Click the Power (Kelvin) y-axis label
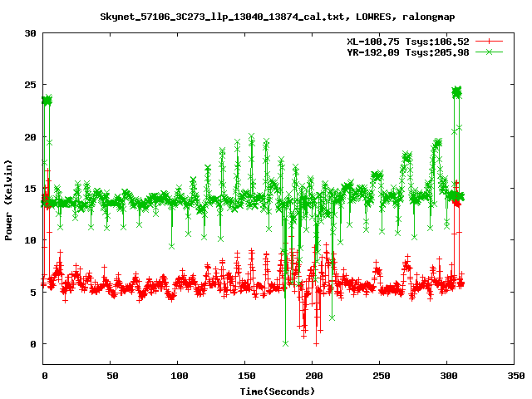 pos(8,200)
